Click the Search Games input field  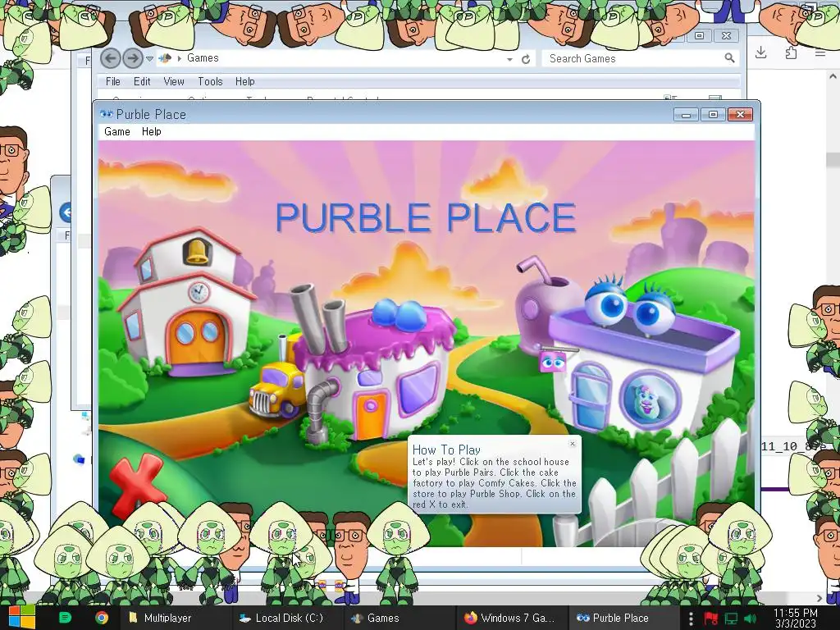632,58
